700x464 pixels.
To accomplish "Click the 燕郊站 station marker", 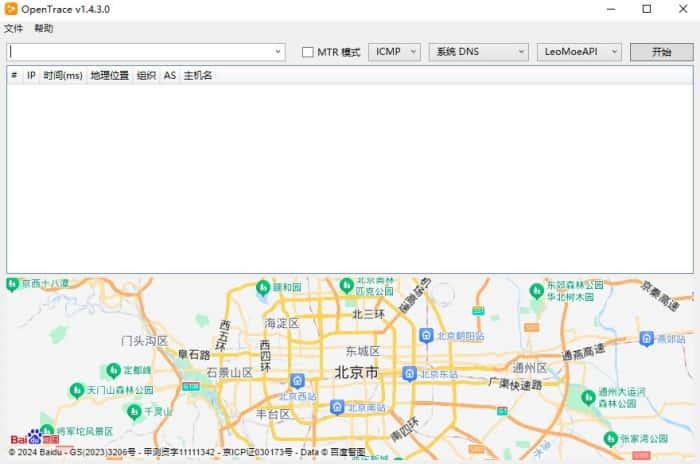I will tap(646, 338).
